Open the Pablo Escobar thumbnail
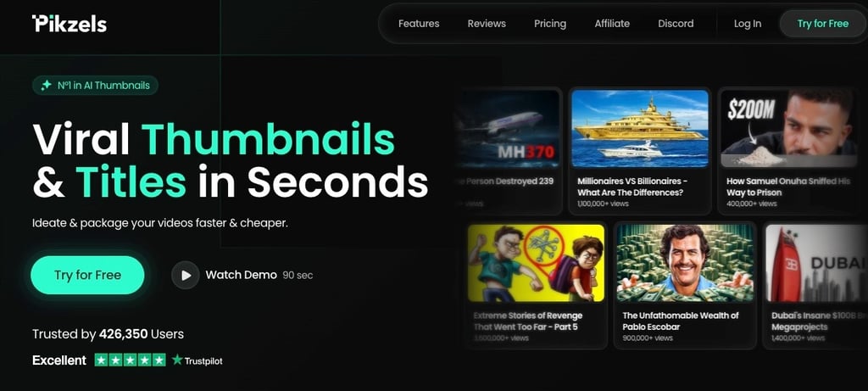Screen dimensions: 868x391 [685, 263]
